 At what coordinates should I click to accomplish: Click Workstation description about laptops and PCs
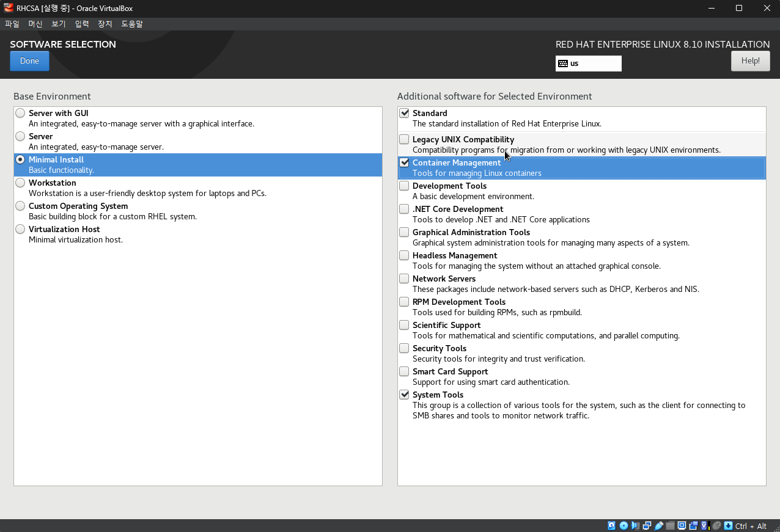pyautogui.click(x=147, y=194)
